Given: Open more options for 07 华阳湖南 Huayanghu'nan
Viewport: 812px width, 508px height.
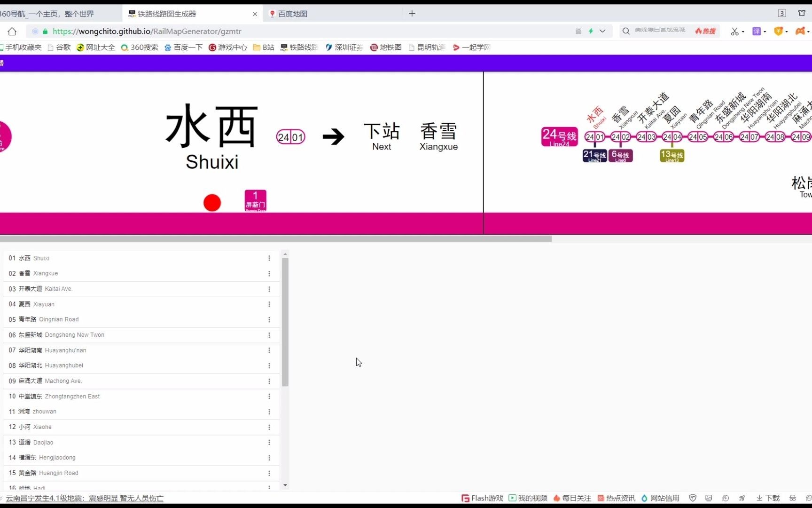Looking at the screenshot, I should (x=269, y=350).
